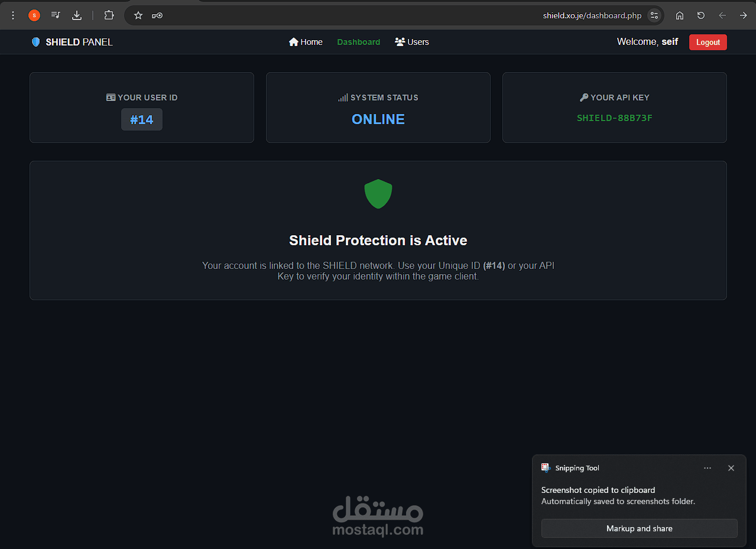The image size is (756, 549).
Task: Click the people icon beside Users
Action: (400, 42)
